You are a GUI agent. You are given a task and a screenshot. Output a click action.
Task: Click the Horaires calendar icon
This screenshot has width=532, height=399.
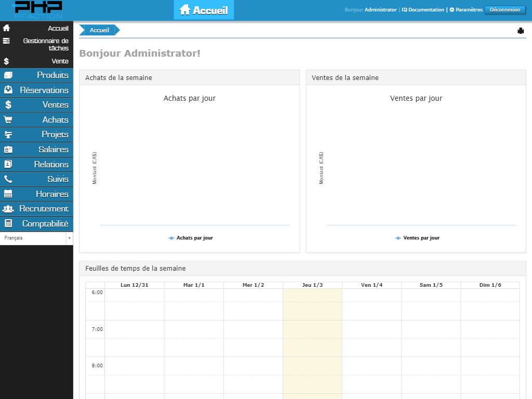click(8, 194)
